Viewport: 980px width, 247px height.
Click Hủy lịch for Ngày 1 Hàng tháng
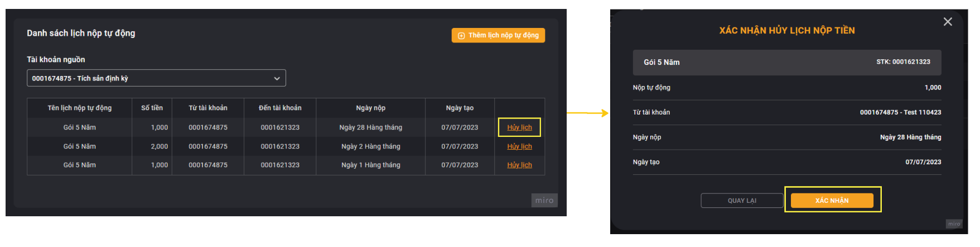click(x=519, y=165)
